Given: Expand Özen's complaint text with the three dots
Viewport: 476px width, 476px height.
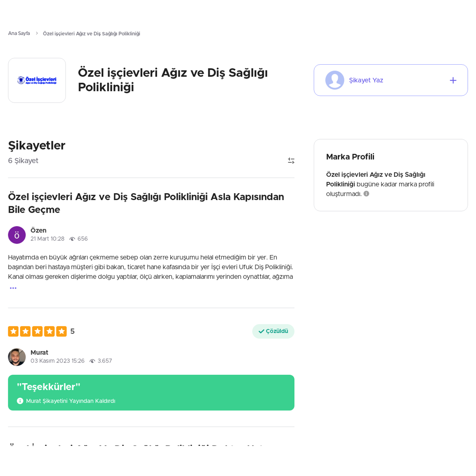Looking at the screenshot, I should coord(13,288).
